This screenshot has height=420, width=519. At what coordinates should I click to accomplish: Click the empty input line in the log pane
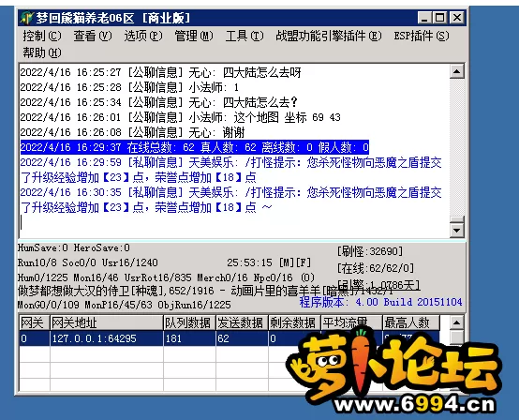234,222
